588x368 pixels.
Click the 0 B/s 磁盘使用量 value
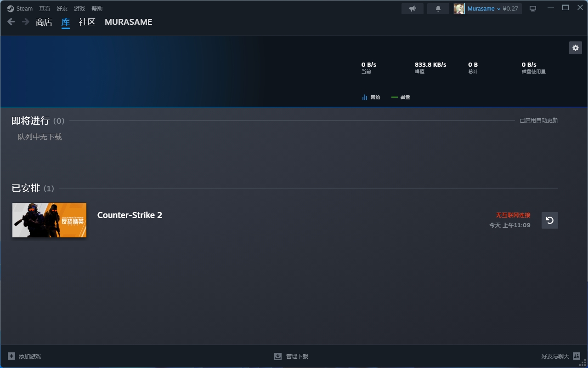coord(529,65)
